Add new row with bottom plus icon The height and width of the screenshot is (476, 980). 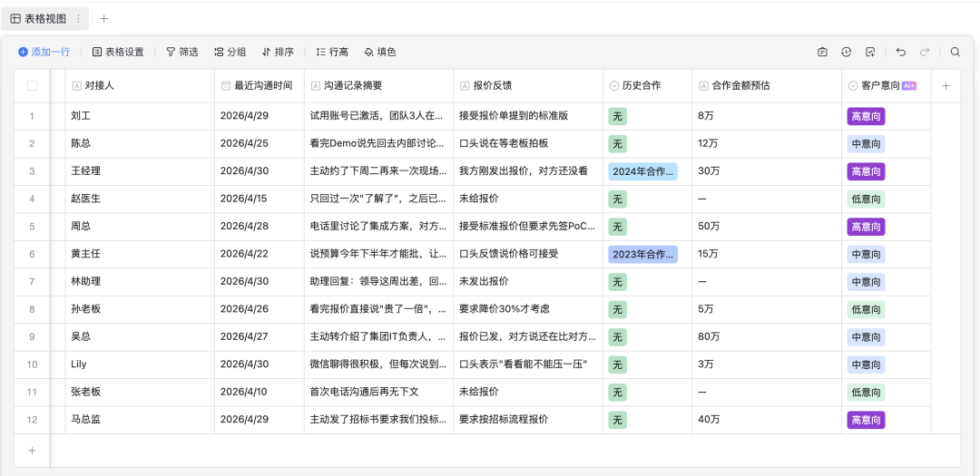32,451
